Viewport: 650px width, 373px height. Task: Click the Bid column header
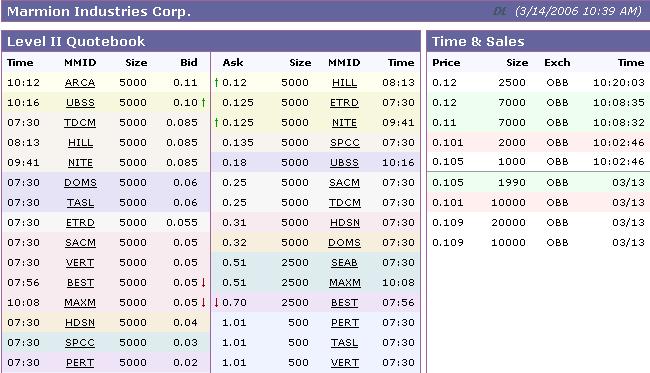point(189,63)
